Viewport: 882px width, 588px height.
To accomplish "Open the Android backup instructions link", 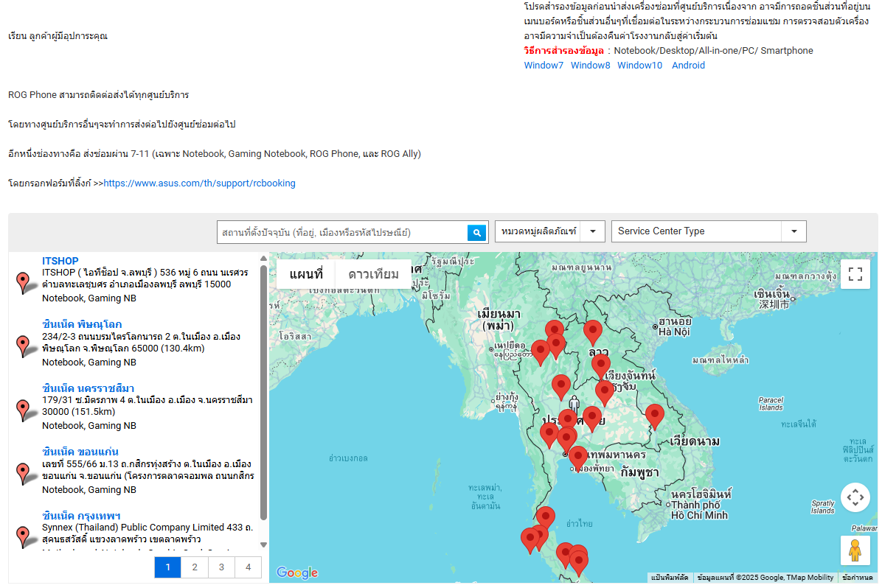I will 688,66.
